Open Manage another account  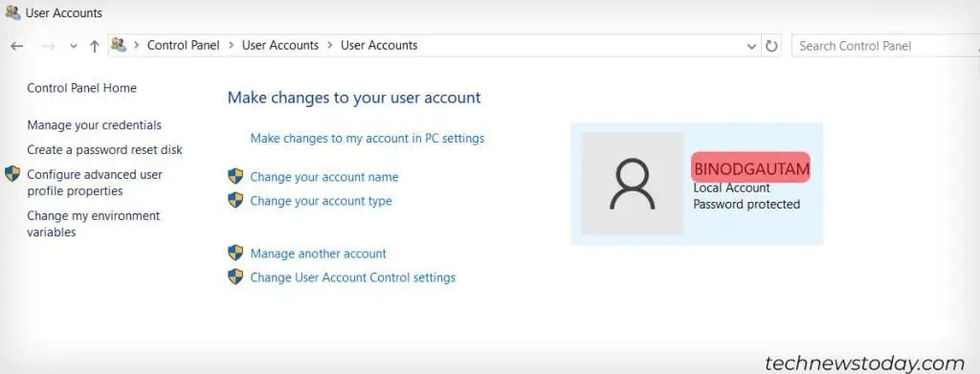coord(318,253)
